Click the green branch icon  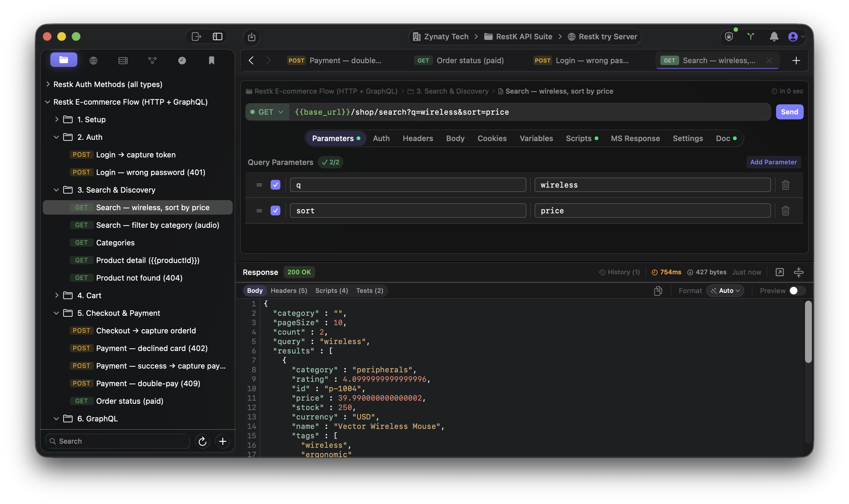click(x=751, y=36)
